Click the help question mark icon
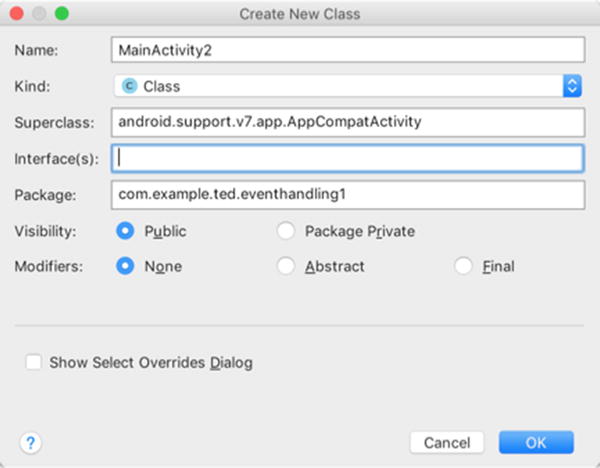Image resolution: width=600 pixels, height=468 pixels. [31, 443]
